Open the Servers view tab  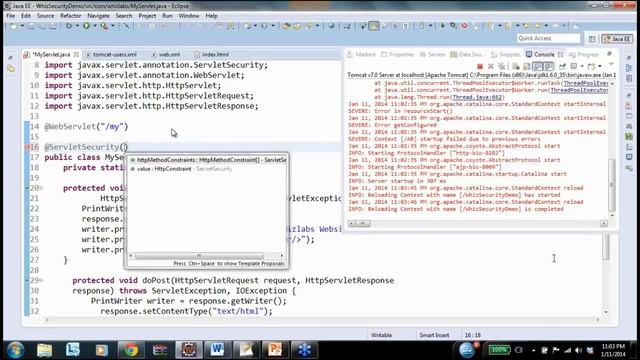point(432,54)
